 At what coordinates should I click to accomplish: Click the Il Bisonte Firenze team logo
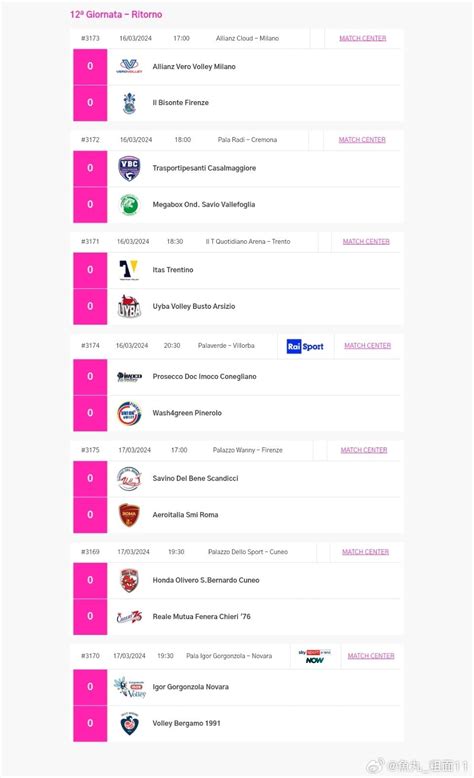[x=129, y=103]
